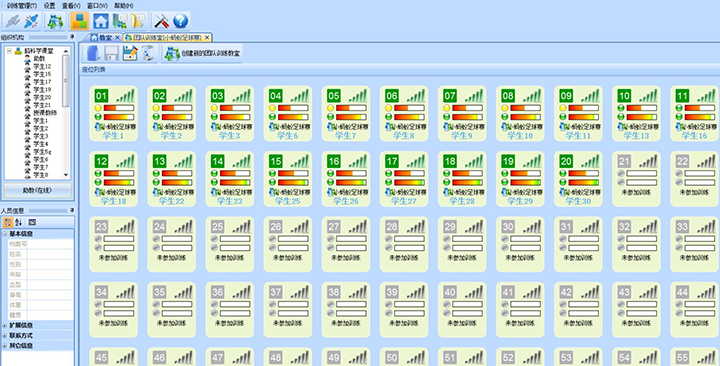This screenshot has height=366, width=720.
Task: Click the blue connect plug icon
Action: 32,21
